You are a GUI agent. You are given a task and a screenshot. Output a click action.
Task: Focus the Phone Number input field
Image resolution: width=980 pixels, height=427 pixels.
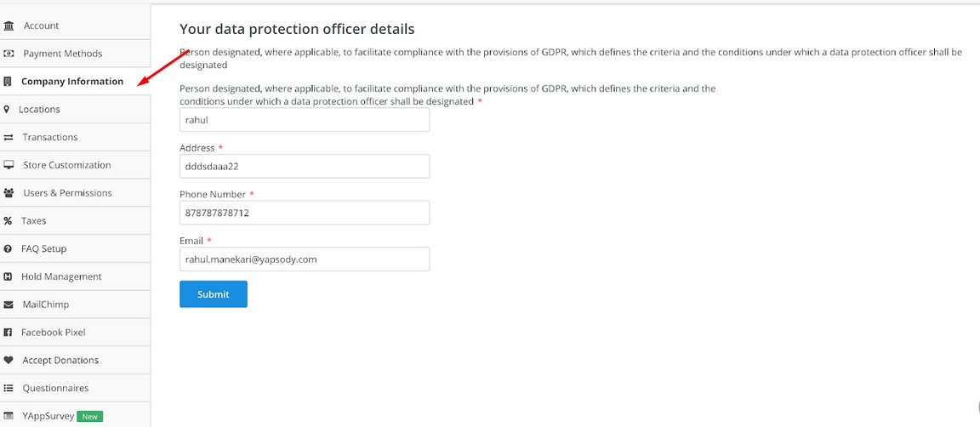(305, 213)
